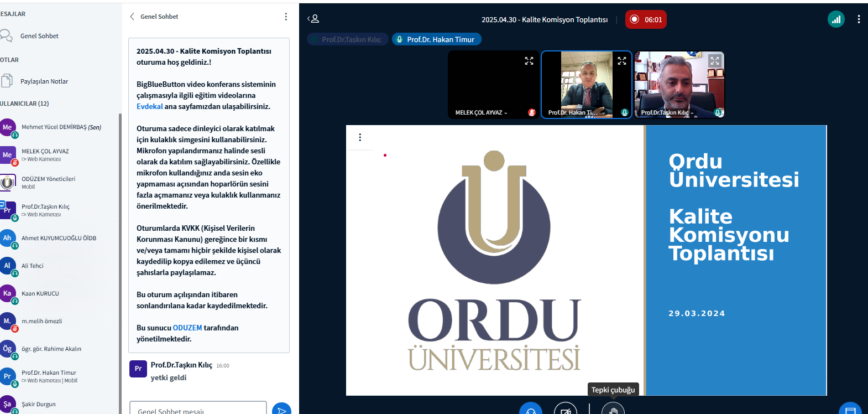The height and width of the screenshot is (414, 868).
Task: Expand MELEK ÇOL AYVAZ video name dropdown
Action: coord(481,112)
